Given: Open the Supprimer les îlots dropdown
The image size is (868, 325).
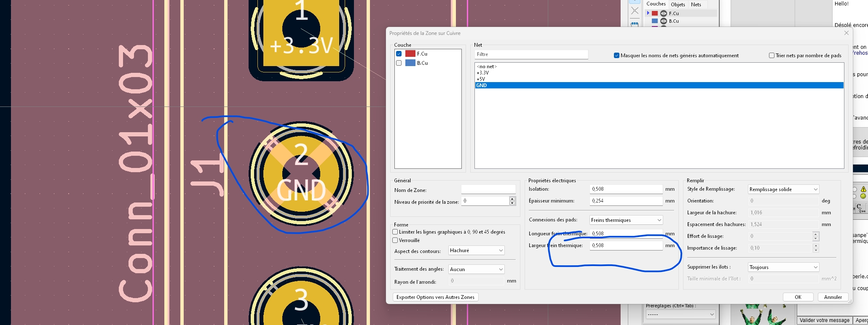Looking at the screenshot, I should (x=784, y=267).
